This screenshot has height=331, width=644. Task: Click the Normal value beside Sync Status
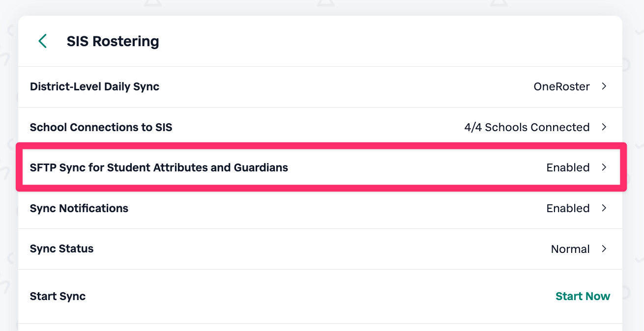pyautogui.click(x=570, y=249)
